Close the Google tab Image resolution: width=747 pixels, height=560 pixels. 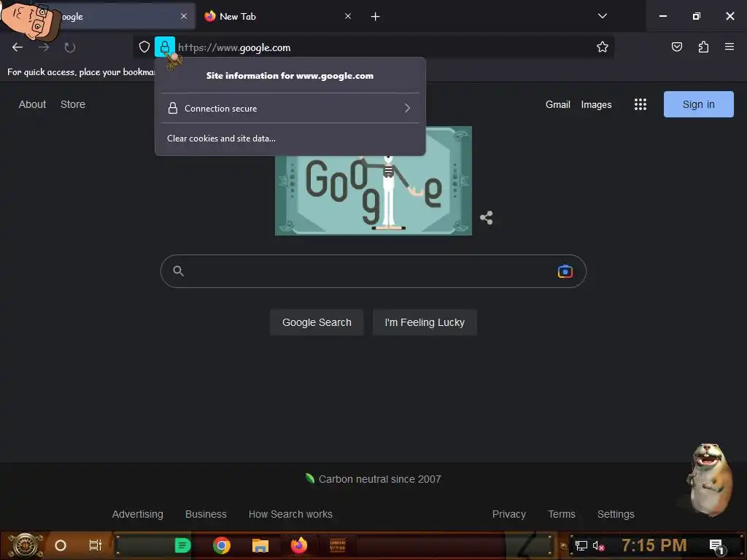pyautogui.click(x=184, y=16)
